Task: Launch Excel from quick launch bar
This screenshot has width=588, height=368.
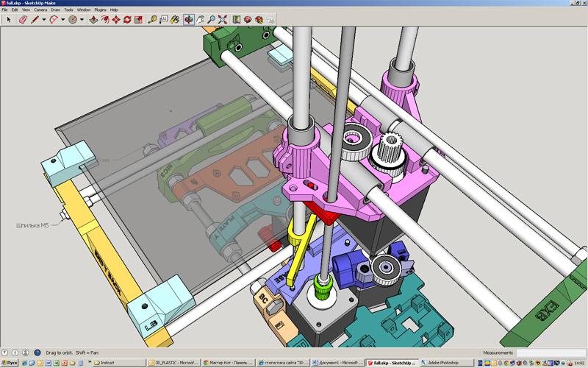Action: [x=57, y=363]
